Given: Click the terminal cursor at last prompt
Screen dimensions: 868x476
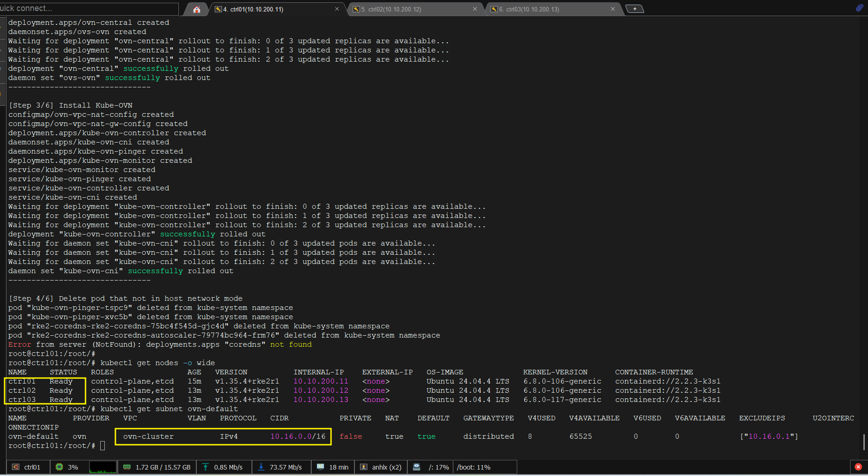Looking at the screenshot, I should coord(103,446).
